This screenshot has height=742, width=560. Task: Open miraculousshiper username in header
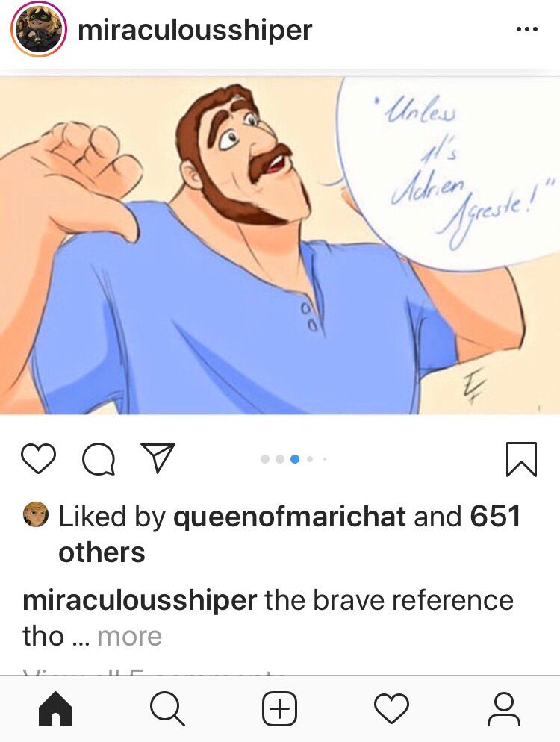195,30
